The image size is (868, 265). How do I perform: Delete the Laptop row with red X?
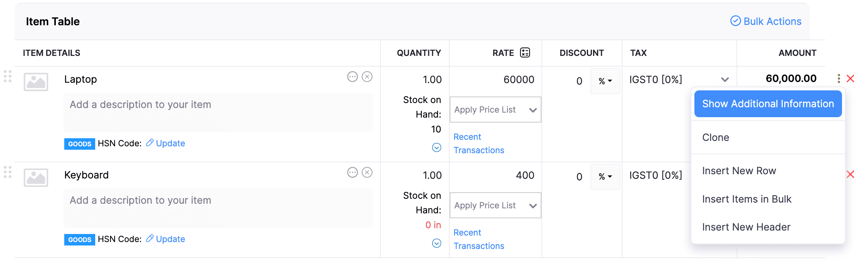tap(850, 79)
